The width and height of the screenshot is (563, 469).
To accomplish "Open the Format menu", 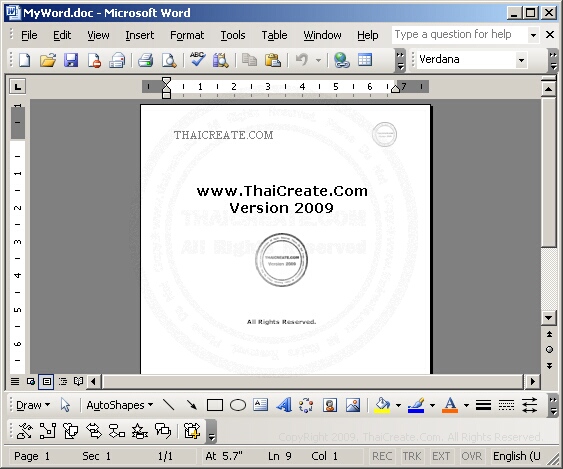I will click(187, 35).
